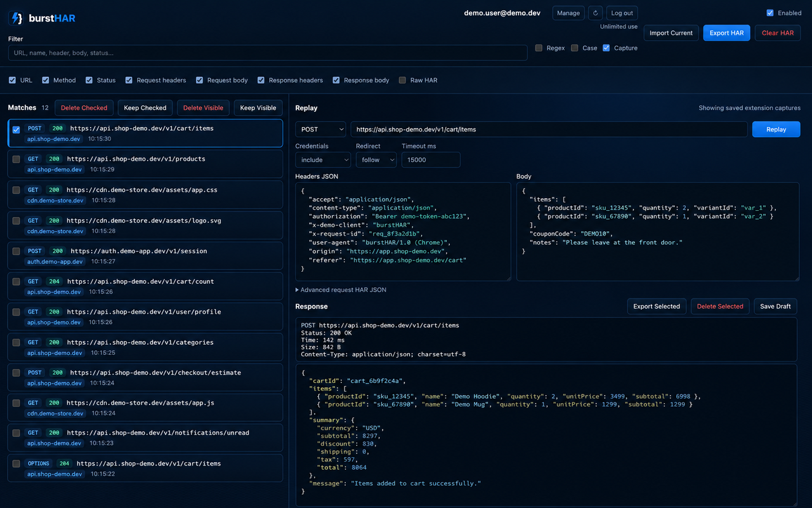Focus the Filter search field
The width and height of the screenshot is (812, 508).
[268, 53]
